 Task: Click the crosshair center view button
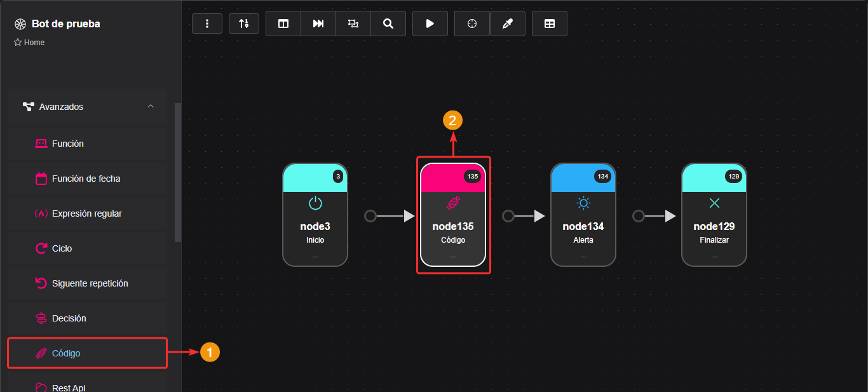[472, 24]
